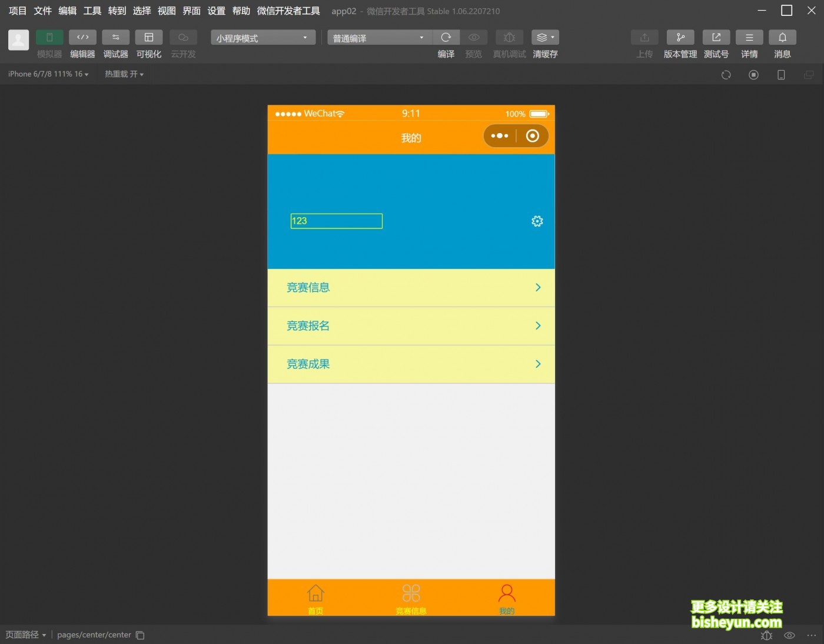Open the clear cache layers dropdown
Image resolution: width=824 pixels, height=644 pixels.
tap(545, 37)
